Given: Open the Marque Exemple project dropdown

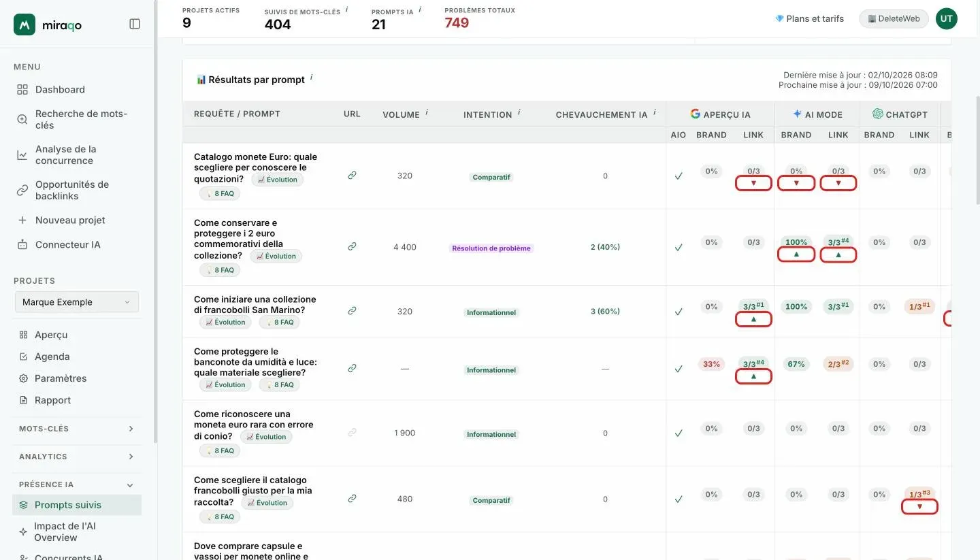Looking at the screenshot, I should 76,302.
